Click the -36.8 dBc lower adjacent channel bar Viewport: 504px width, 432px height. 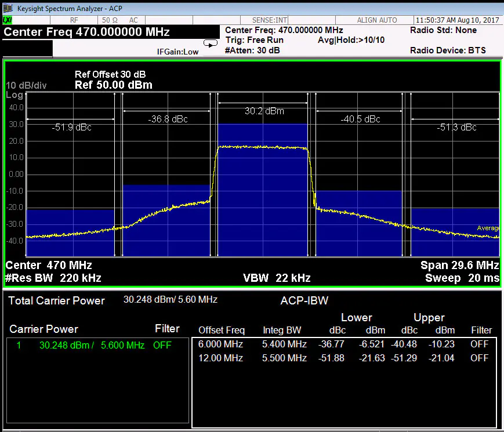(166, 220)
